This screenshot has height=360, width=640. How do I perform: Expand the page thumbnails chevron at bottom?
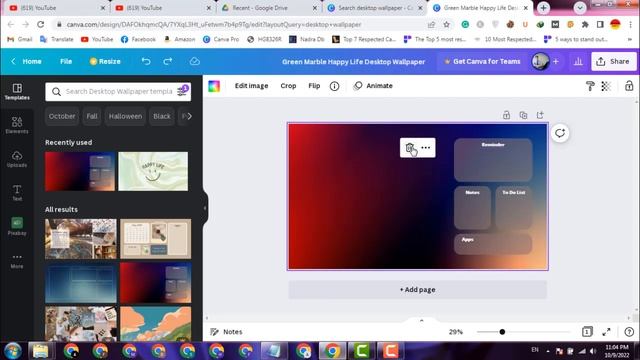point(422,321)
